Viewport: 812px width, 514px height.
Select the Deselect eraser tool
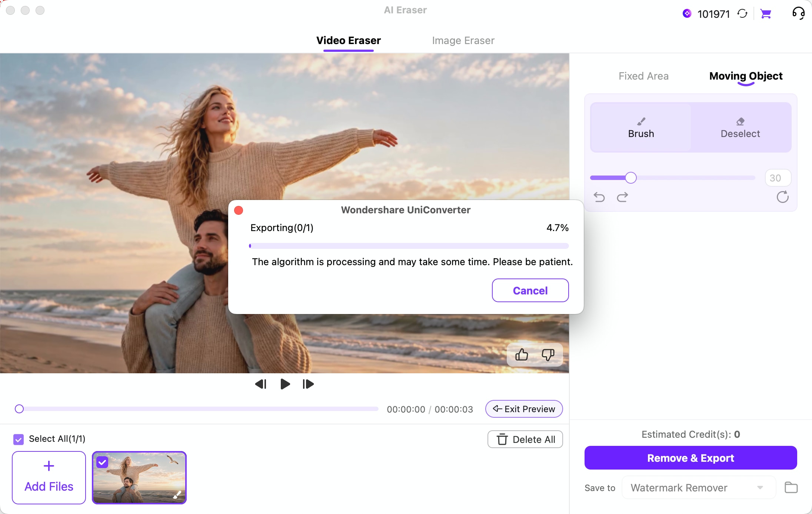pos(740,127)
